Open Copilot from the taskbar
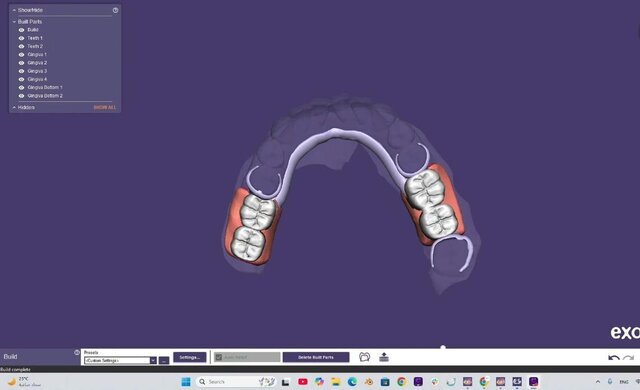 319,382
